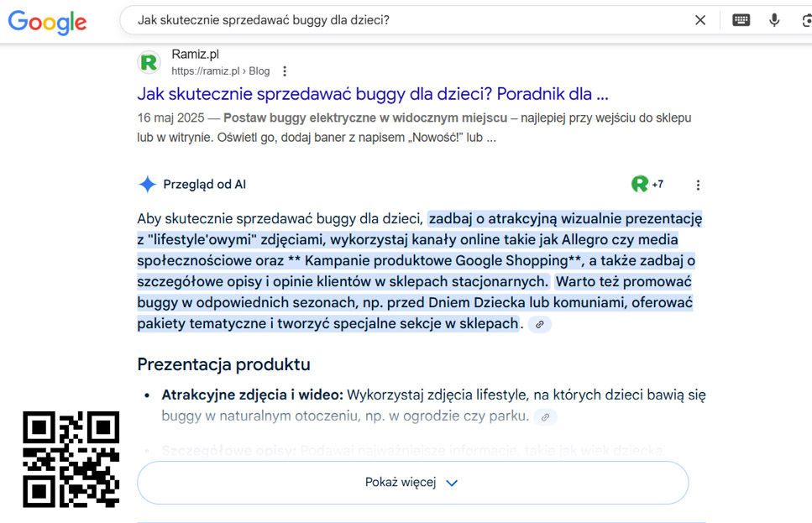The image size is (812, 523).
Task: Open three-dot menu beside the ramiz.pl URL
Action: (285, 71)
